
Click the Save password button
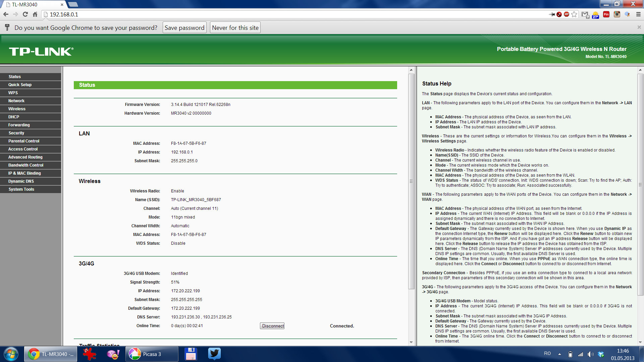point(184,28)
